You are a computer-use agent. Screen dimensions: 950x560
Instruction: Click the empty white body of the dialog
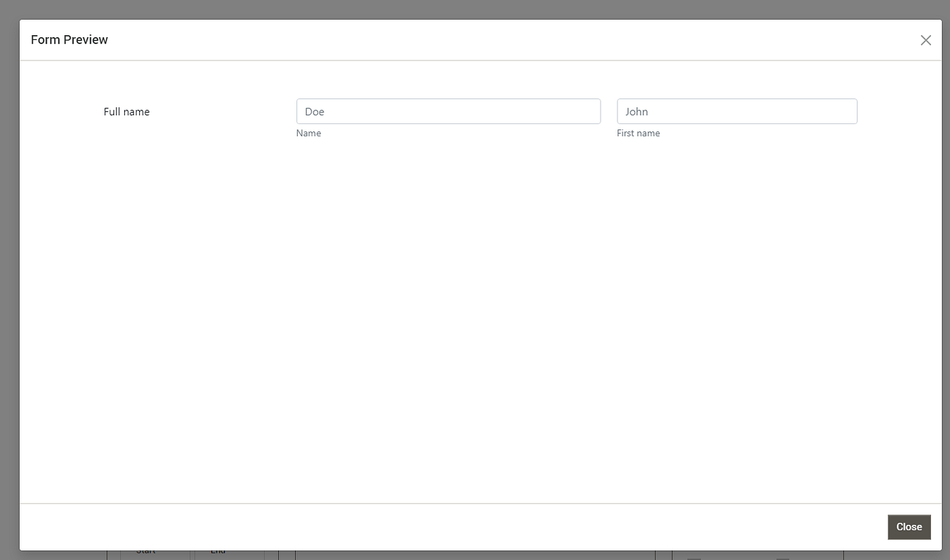(475, 305)
